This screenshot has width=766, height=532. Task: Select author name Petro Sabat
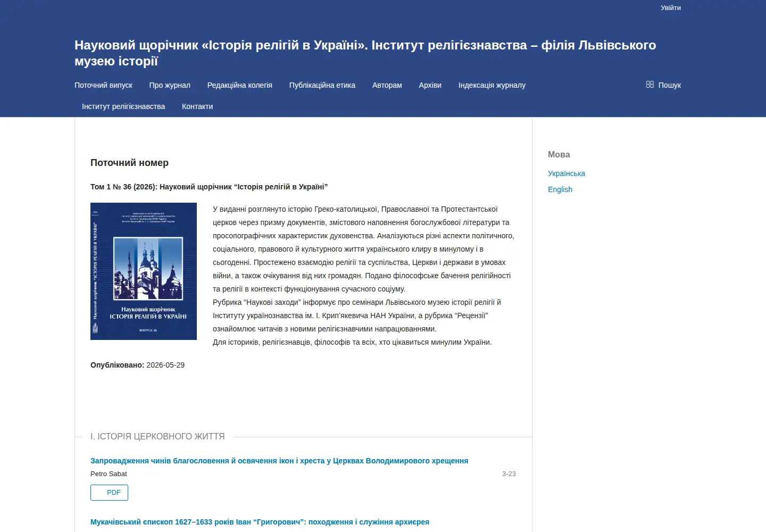(109, 473)
